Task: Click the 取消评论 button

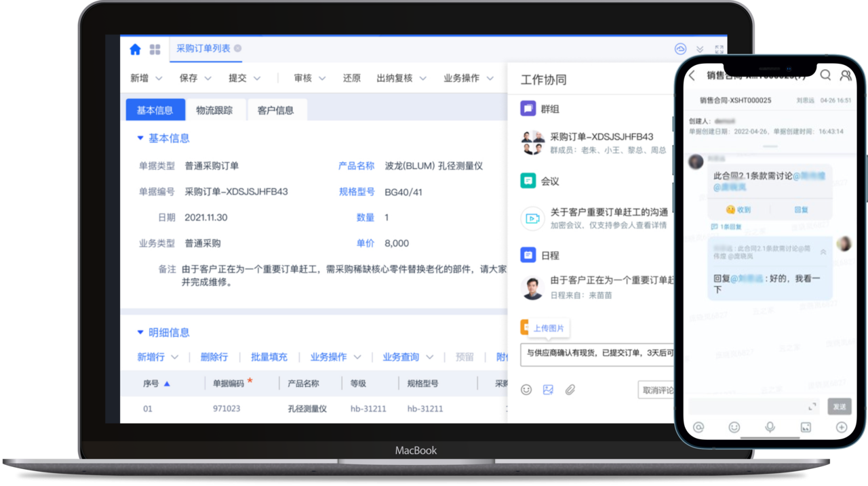Action: (656, 390)
